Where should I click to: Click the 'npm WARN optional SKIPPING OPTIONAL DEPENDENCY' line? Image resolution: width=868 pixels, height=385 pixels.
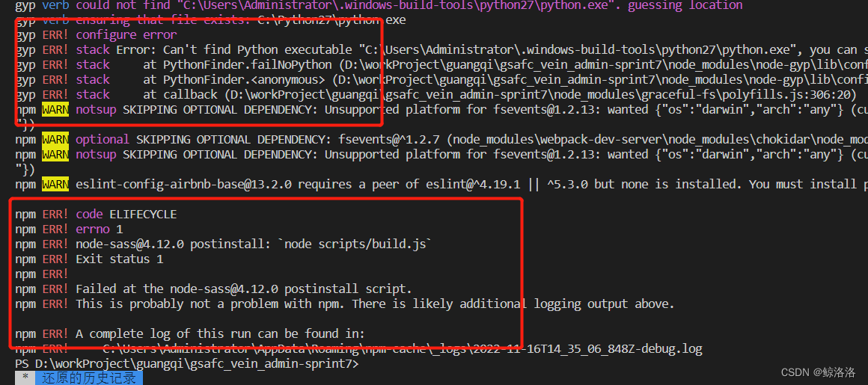(441, 139)
